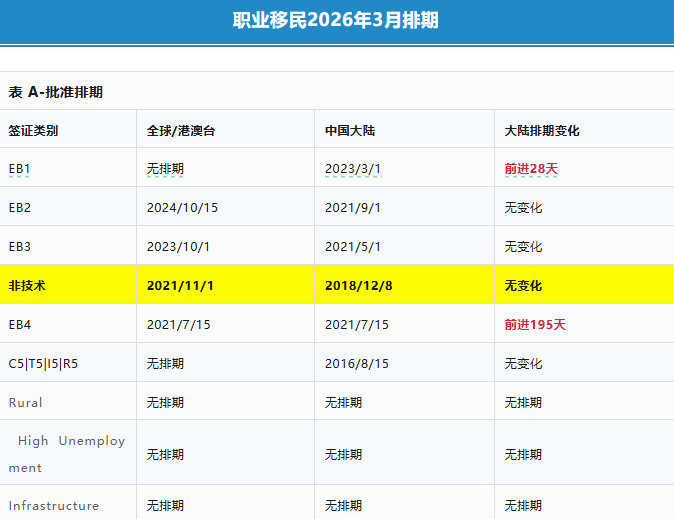
Task: Select the C5|T5|I5|R5 row label
Action: click(x=43, y=364)
